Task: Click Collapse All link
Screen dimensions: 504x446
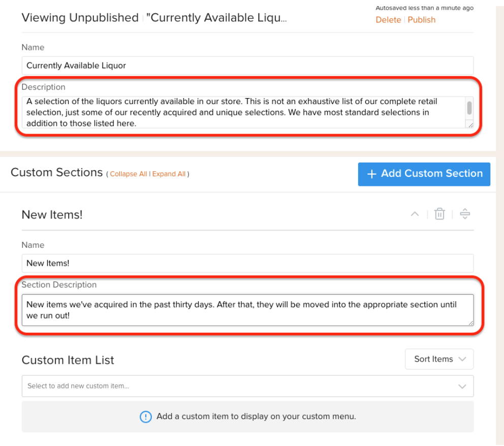Action: tap(128, 174)
